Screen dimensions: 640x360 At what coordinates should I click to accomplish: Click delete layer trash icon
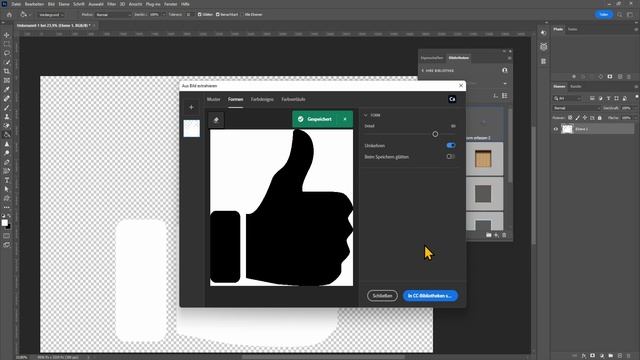[629, 356]
